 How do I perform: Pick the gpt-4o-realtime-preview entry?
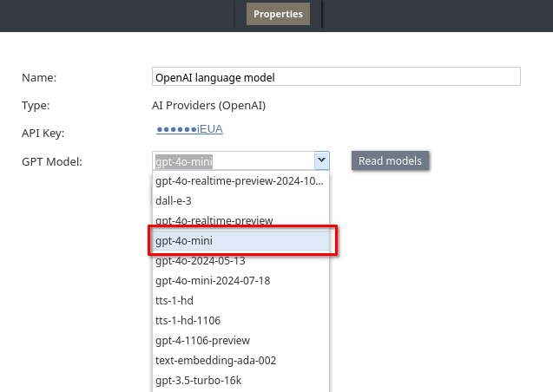pos(240,220)
